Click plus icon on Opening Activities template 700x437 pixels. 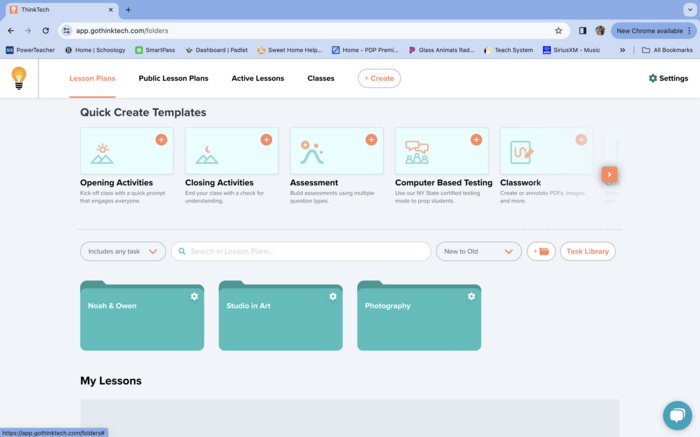point(161,140)
